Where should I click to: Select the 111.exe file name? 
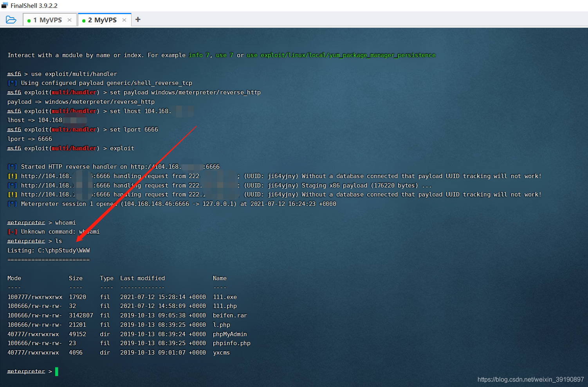pos(225,297)
